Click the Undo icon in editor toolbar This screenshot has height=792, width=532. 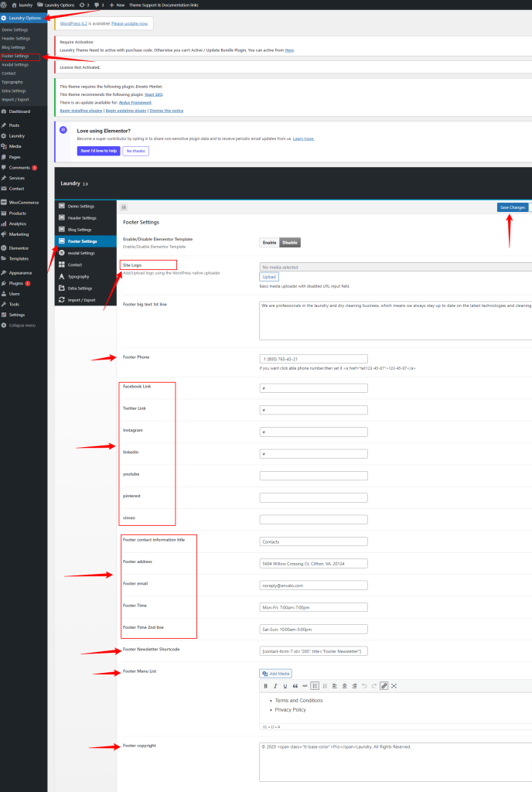(x=364, y=685)
